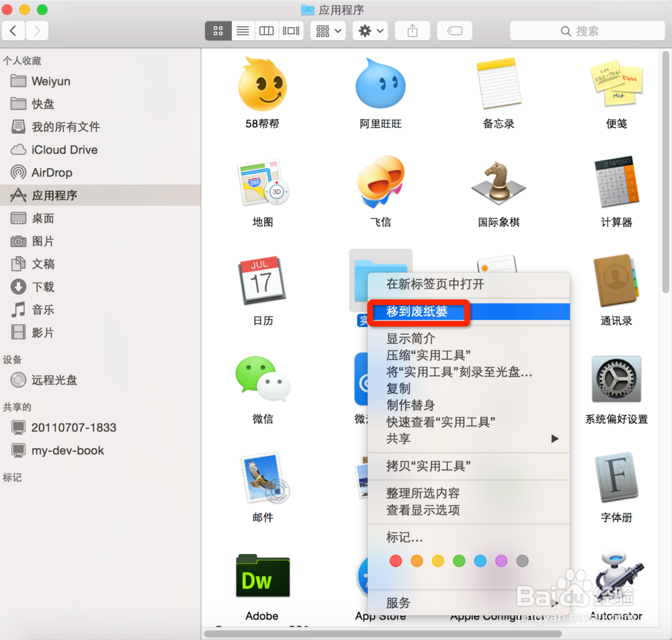
Task: Choose 将“实用工具”刻录至光盘 menu entry
Action: 469,372
